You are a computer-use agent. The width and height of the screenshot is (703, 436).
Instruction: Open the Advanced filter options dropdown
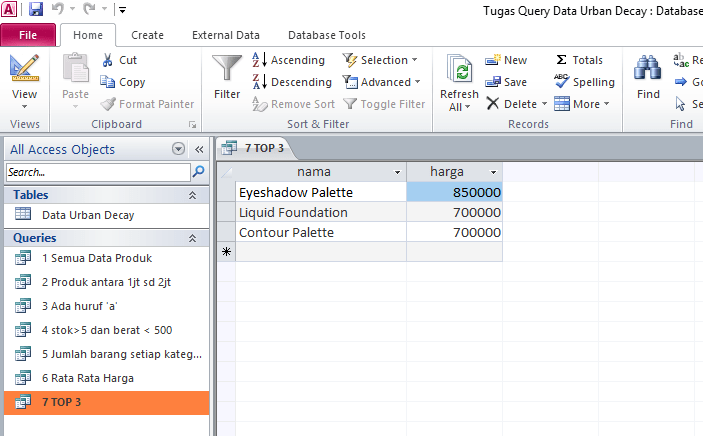(382, 82)
